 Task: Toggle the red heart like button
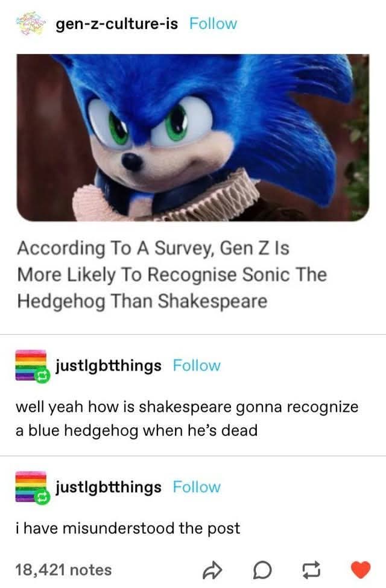(361, 570)
